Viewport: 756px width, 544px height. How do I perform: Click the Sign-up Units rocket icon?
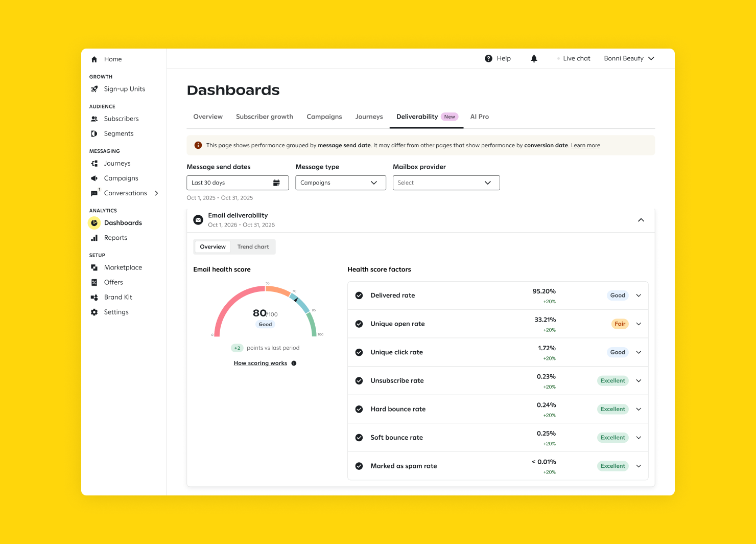click(x=94, y=89)
